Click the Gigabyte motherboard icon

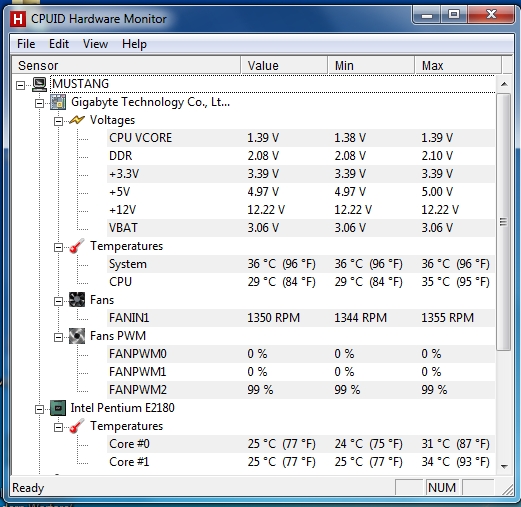click(58, 102)
